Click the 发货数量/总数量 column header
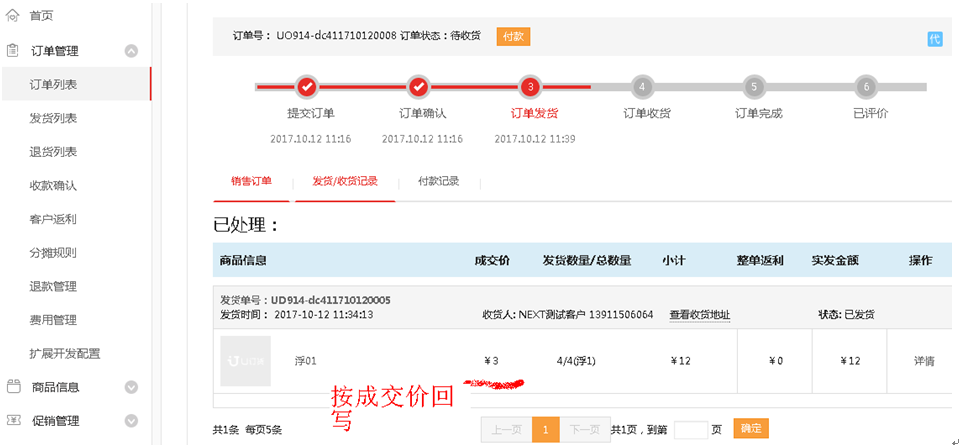This screenshot has height=445, width=974. coord(587,260)
